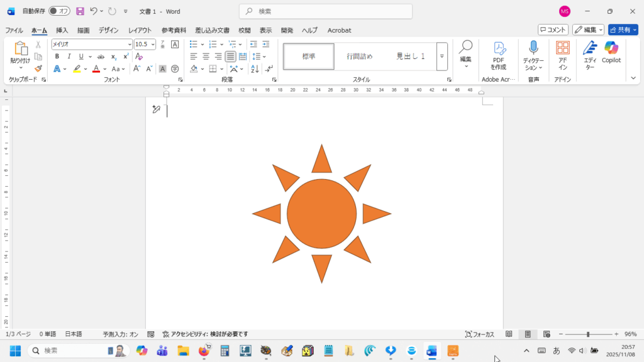This screenshot has height=362, width=644.
Task: Click the Clear All Formatting icon
Action: (x=139, y=57)
